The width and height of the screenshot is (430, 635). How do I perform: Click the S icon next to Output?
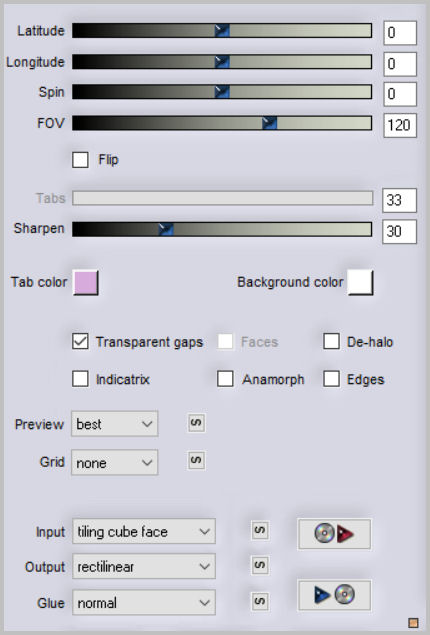260,565
